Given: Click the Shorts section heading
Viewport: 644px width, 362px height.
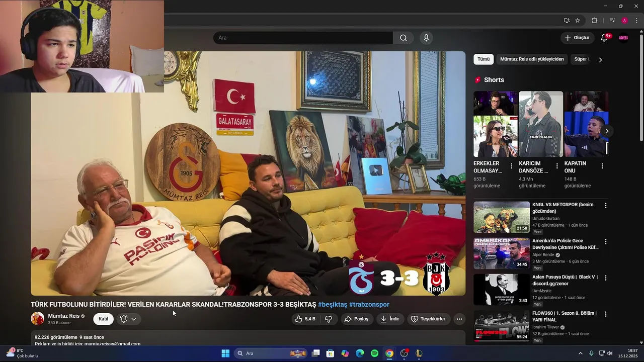Looking at the screenshot, I should (x=494, y=80).
